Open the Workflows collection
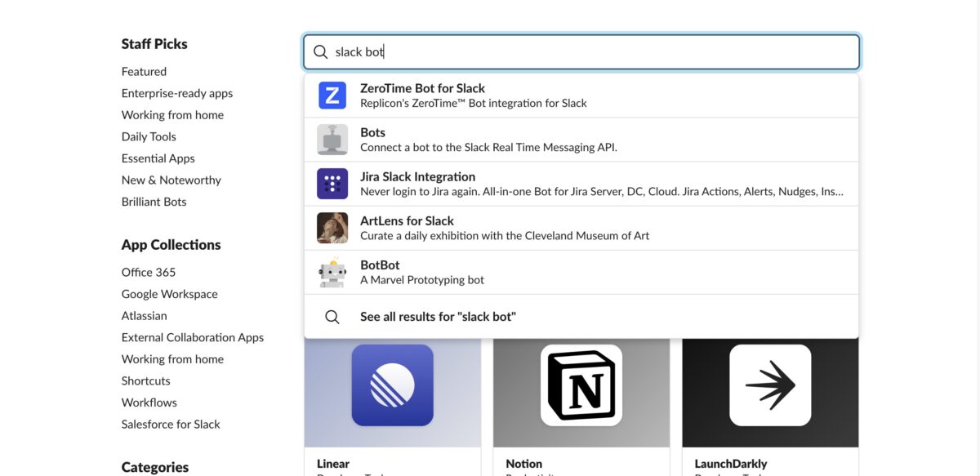Viewport: 980px width, 476px height. (149, 403)
